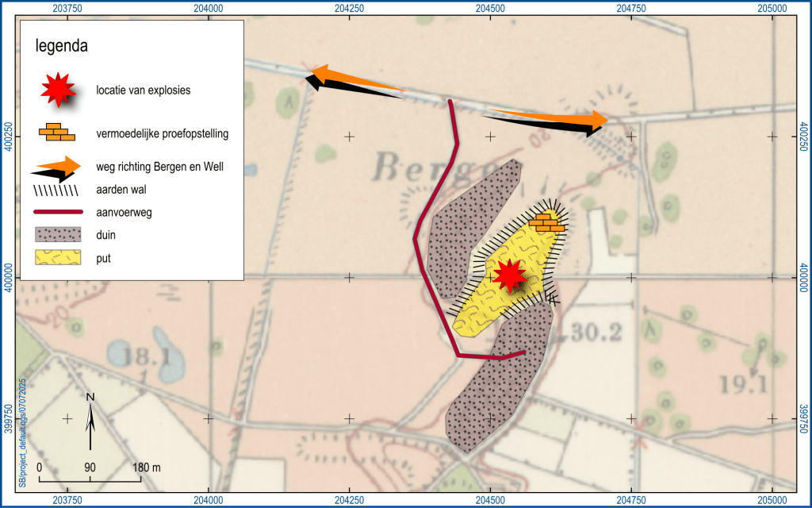Click the 'vermoedelijke proefopstelling' legend label
Screen dimensions: 812x508
(162, 134)
